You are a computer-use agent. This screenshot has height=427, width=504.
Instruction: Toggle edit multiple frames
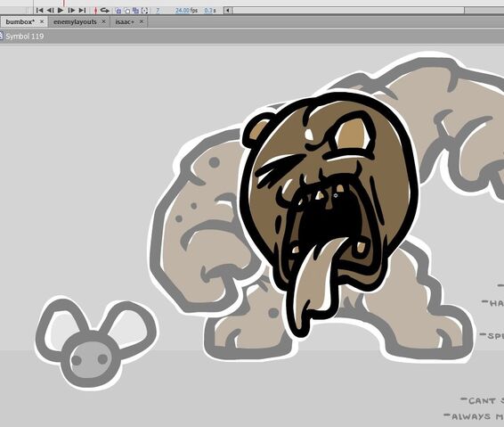135,11
